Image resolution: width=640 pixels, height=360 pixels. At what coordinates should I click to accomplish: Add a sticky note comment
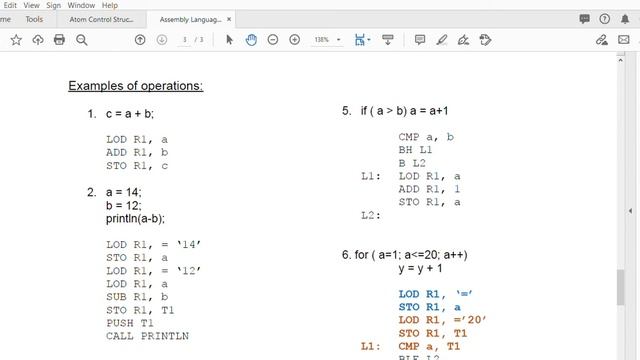[x=420, y=40]
